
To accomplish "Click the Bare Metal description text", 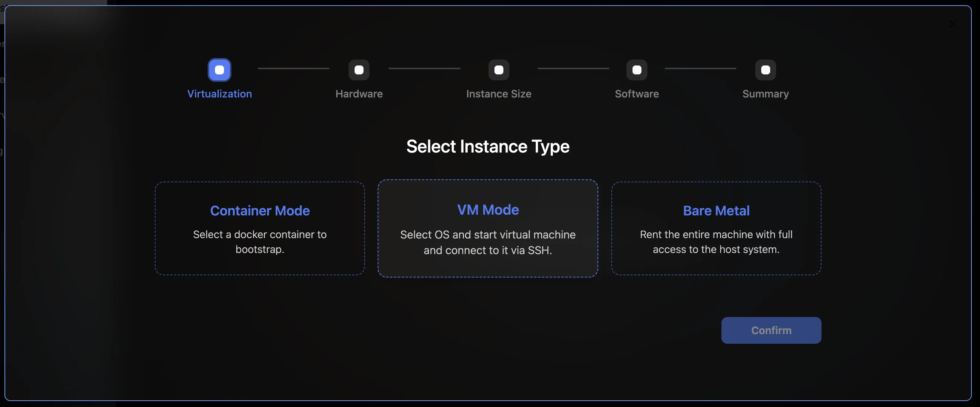I will coord(715,242).
